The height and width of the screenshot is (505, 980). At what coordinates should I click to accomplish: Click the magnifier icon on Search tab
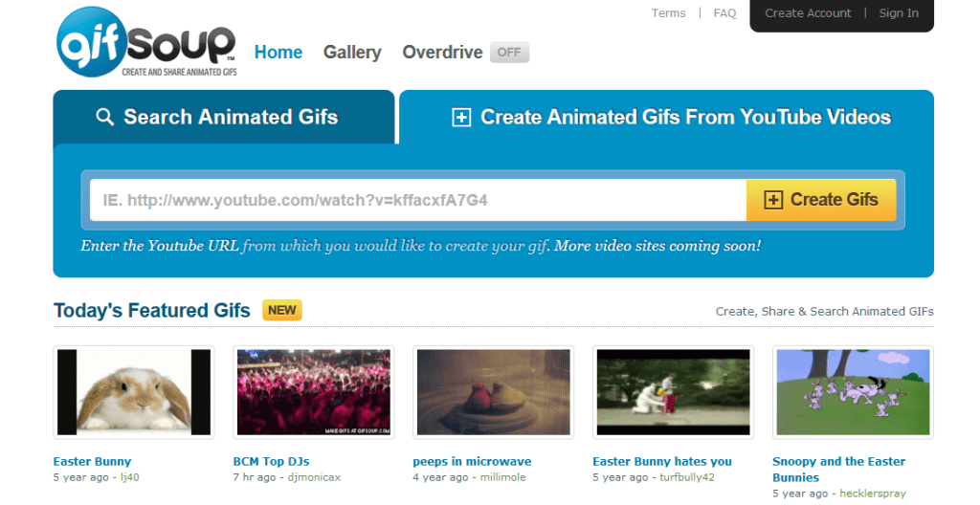105,117
